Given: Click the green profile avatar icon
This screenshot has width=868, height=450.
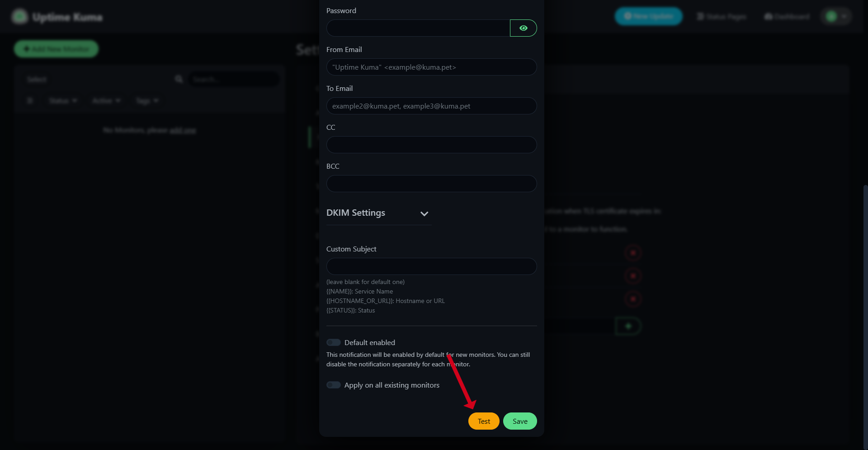Looking at the screenshot, I should (x=831, y=17).
